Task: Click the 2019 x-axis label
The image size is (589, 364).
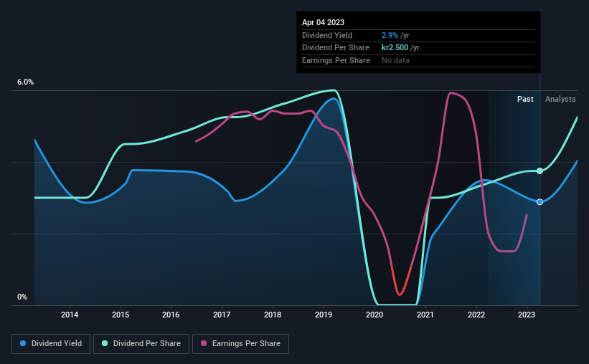Action: (324, 315)
